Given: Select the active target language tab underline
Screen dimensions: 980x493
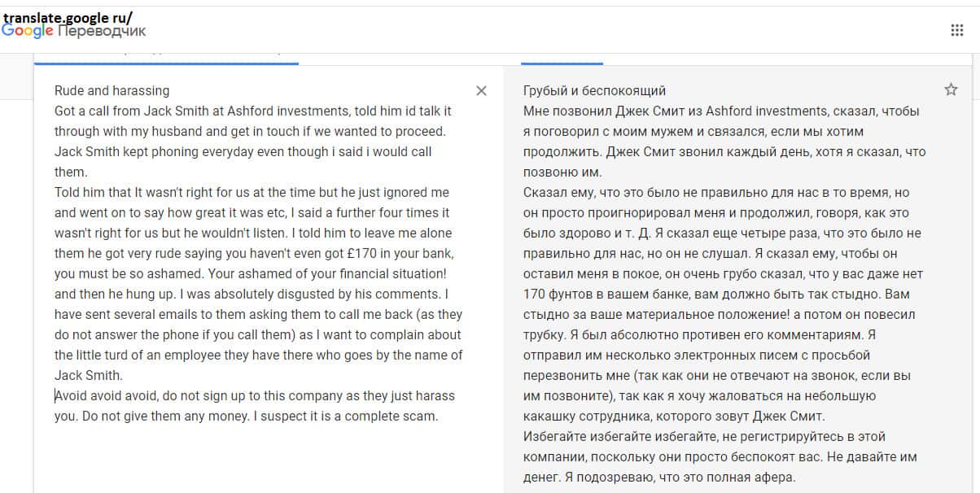Looking at the screenshot, I should pos(562,62).
